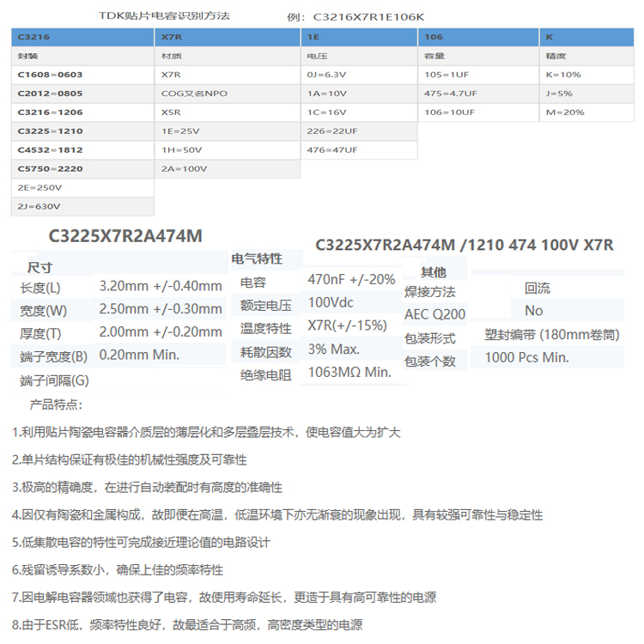Click the COG又名NPO cell
Screen dimensions: 644x644
[228, 94]
